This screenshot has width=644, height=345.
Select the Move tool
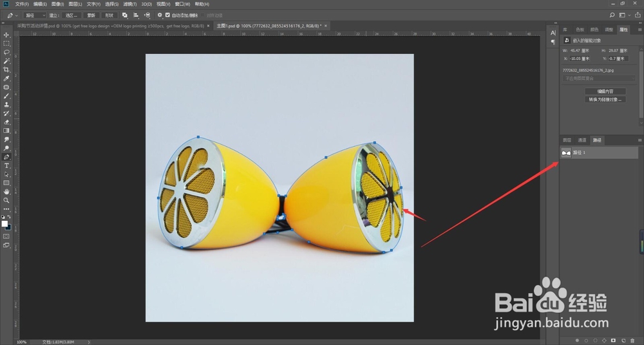(x=6, y=35)
